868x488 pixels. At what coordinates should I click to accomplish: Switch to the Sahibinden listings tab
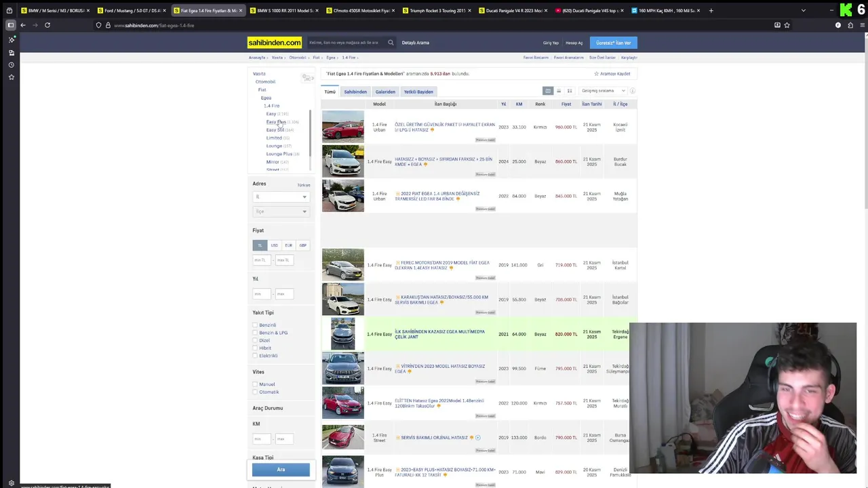pos(355,91)
